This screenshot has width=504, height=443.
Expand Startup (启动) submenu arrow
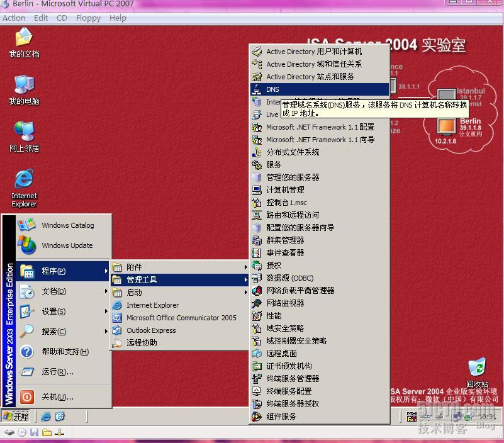coord(245,292)
